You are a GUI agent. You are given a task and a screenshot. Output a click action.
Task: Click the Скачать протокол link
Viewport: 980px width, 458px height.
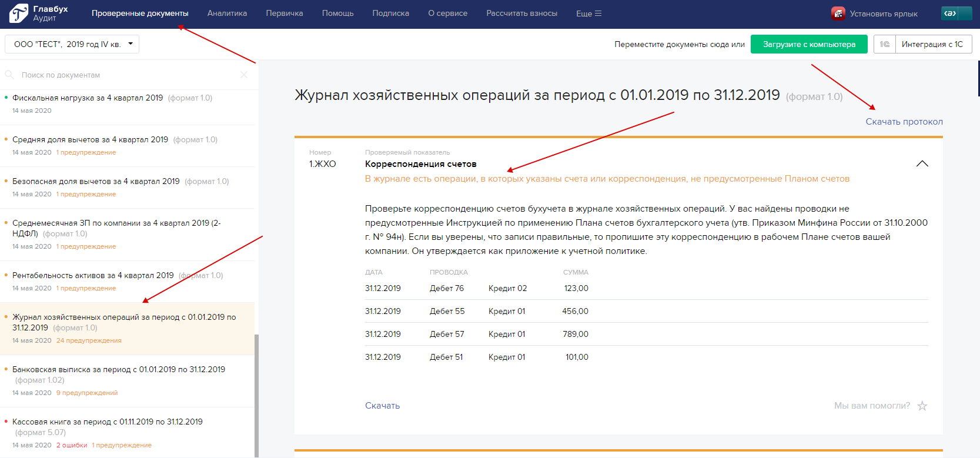click(904, 122)
